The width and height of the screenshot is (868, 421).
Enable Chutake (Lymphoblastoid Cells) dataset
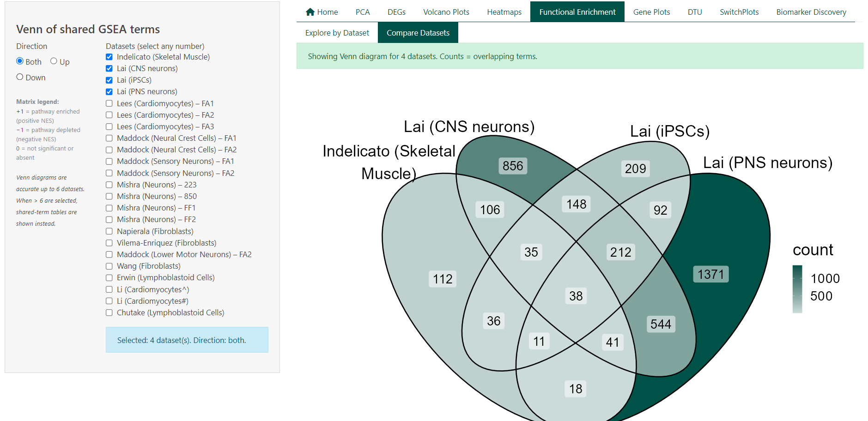point(109,313)
